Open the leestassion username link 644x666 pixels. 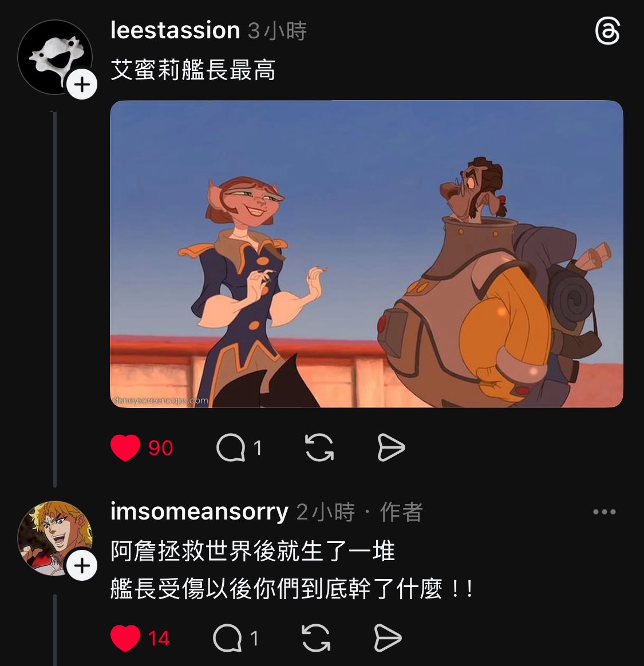(x=175, y=30)
